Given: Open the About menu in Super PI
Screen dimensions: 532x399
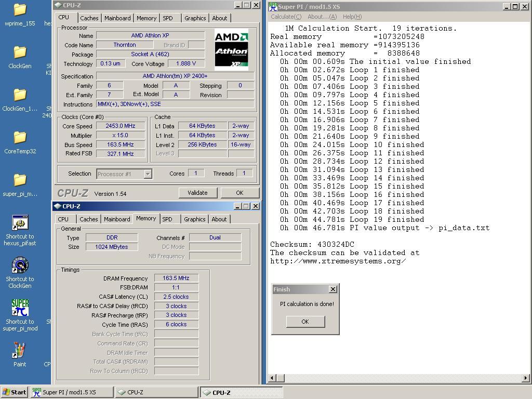Looking at the screenshot, I should coord(322,17).
